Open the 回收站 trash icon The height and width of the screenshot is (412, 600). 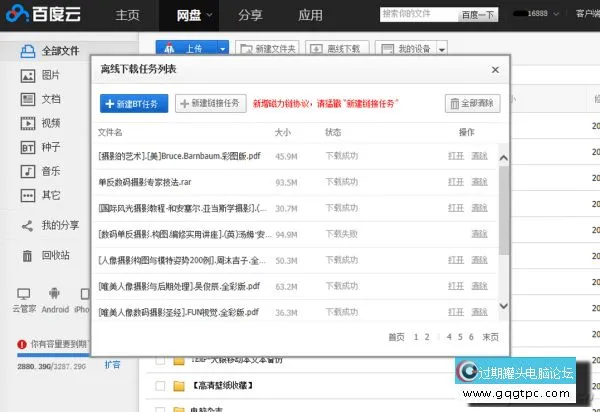click(x=27, y=255)
